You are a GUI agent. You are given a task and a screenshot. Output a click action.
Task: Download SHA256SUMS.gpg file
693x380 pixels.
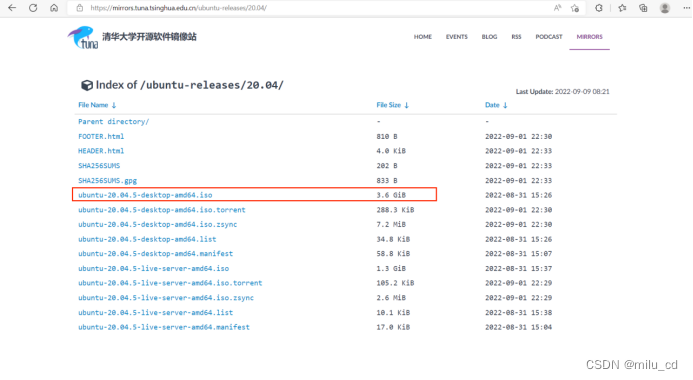pyautogui.click(x=107, y=181)
